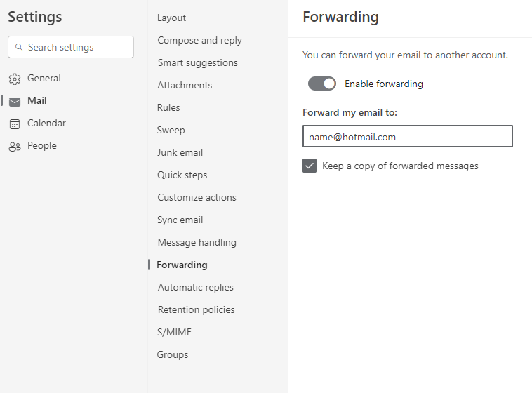Viewport: 532px width, 393px height.
Task: Open the Layout mail settings
Action: click(171, 18)
